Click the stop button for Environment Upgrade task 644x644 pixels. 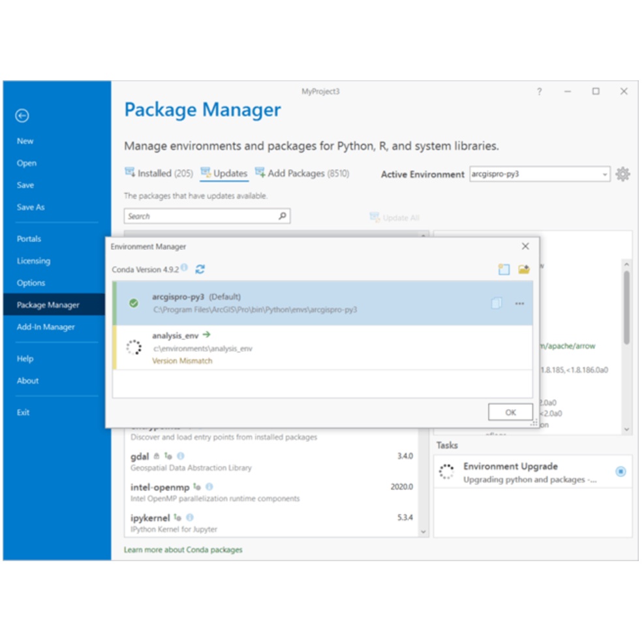point(620,471)
